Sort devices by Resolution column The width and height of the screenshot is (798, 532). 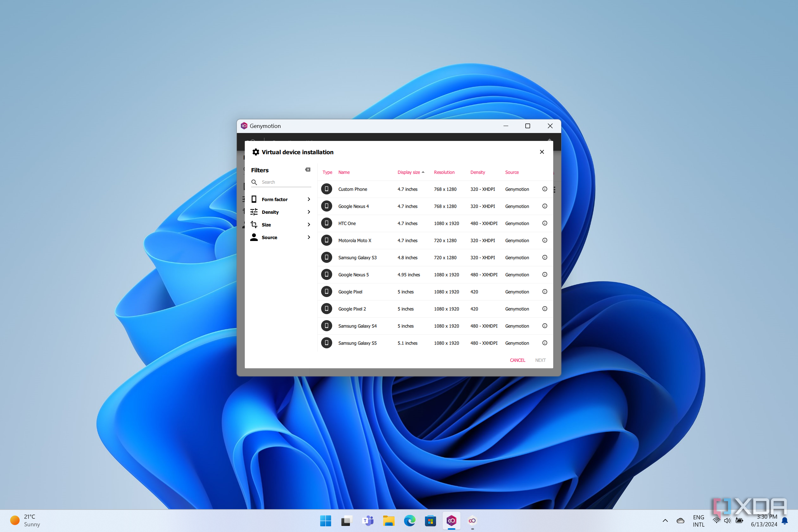(x=444, y=172)
